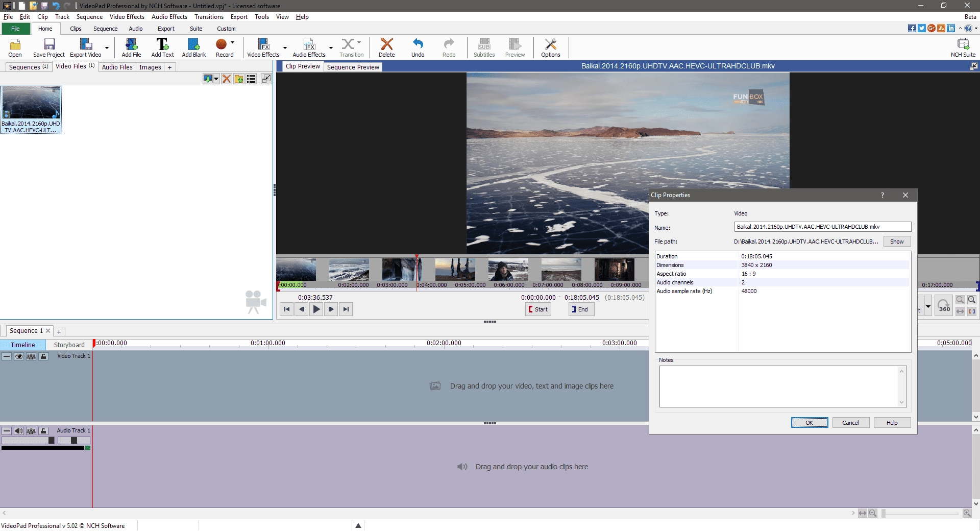This screenshot has width=980, height=531.
Task: Mute Audio Track 1 speaker toggle
Action: pos(19,431)
